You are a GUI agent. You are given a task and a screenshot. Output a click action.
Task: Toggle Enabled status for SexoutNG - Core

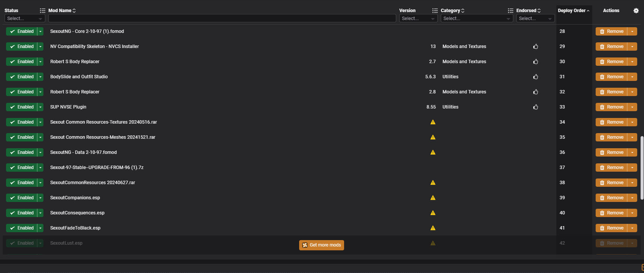tap(22, 31)
